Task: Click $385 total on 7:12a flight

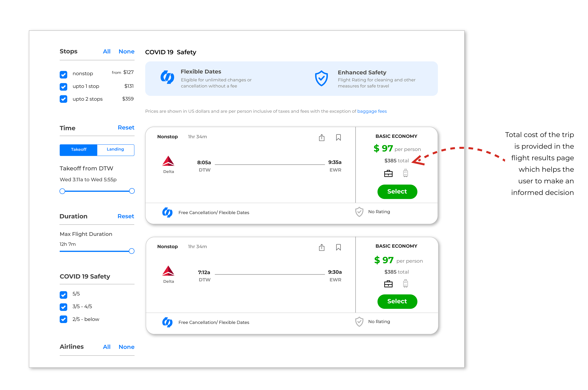Action: [x=396, y=272]
